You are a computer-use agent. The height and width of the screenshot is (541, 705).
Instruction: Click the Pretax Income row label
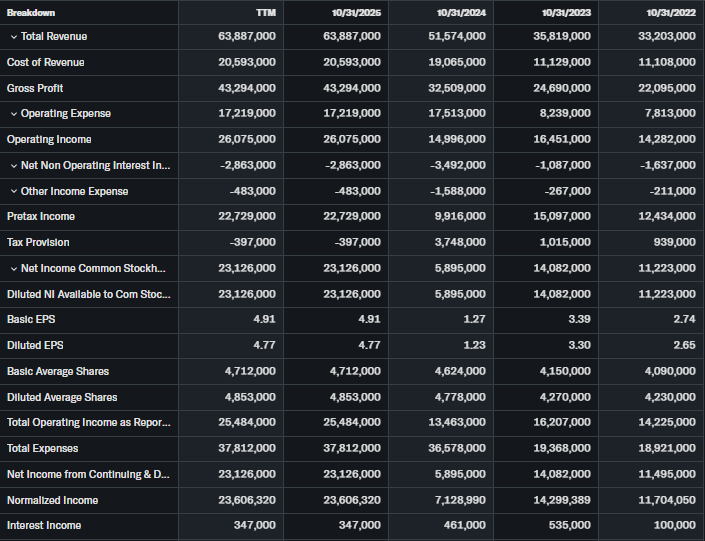[41, 217]
